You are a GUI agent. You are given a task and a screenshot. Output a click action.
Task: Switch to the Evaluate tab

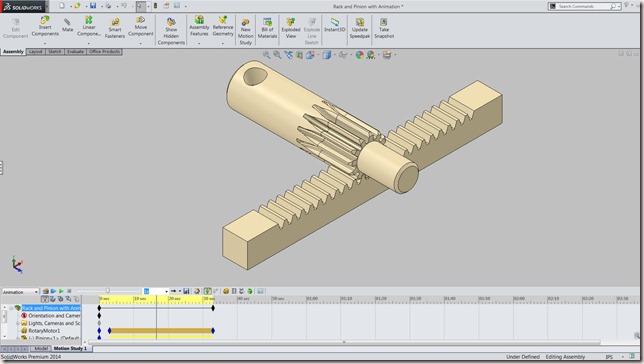tap(76, 52)
